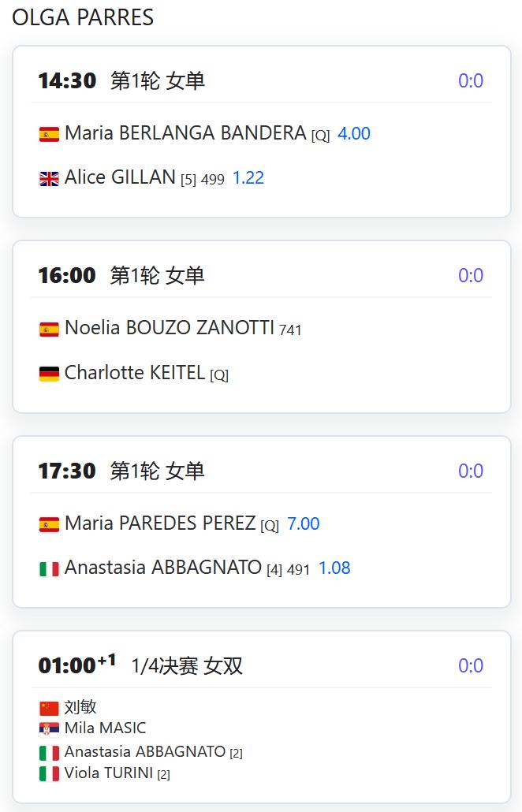Click Spain flag beside Maria PAREDES PEREZ
Screen dimensions: 522x812
point(49,524)
